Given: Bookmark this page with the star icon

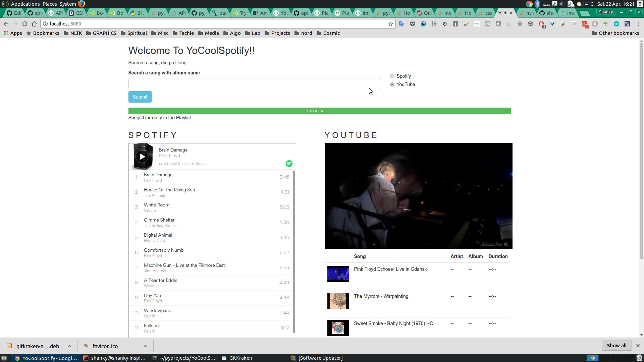Looking at the screenshot, I should [x=391, y=24].
